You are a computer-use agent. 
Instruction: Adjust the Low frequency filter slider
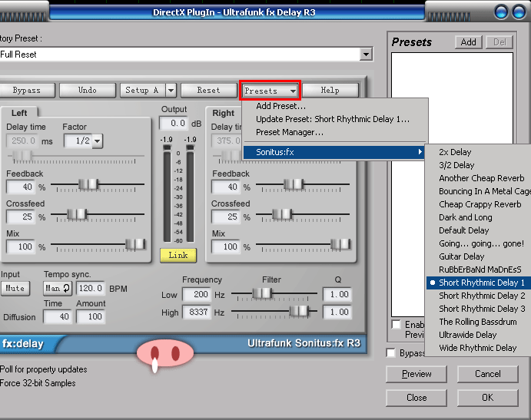point(263,293)
